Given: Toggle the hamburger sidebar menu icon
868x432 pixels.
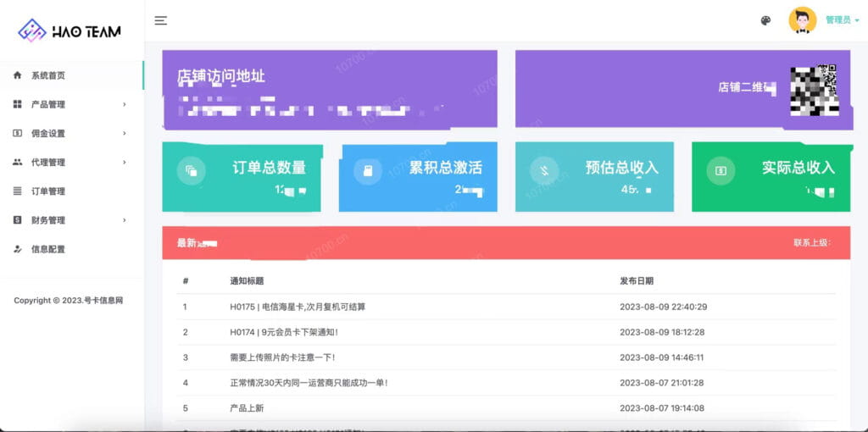Looking at the screenshot, I should click(160, 21).
